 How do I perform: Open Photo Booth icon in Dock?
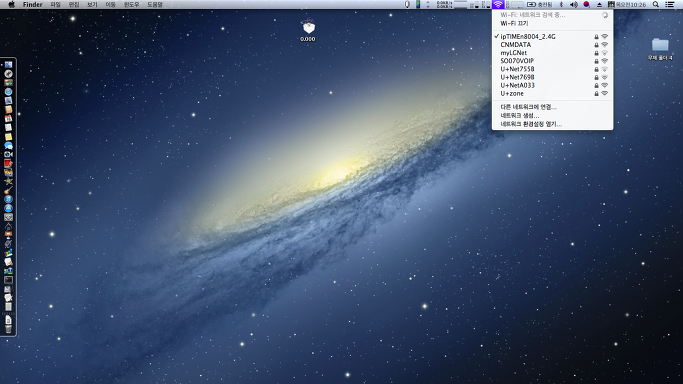pyautogui.click(x=8, y=163)
